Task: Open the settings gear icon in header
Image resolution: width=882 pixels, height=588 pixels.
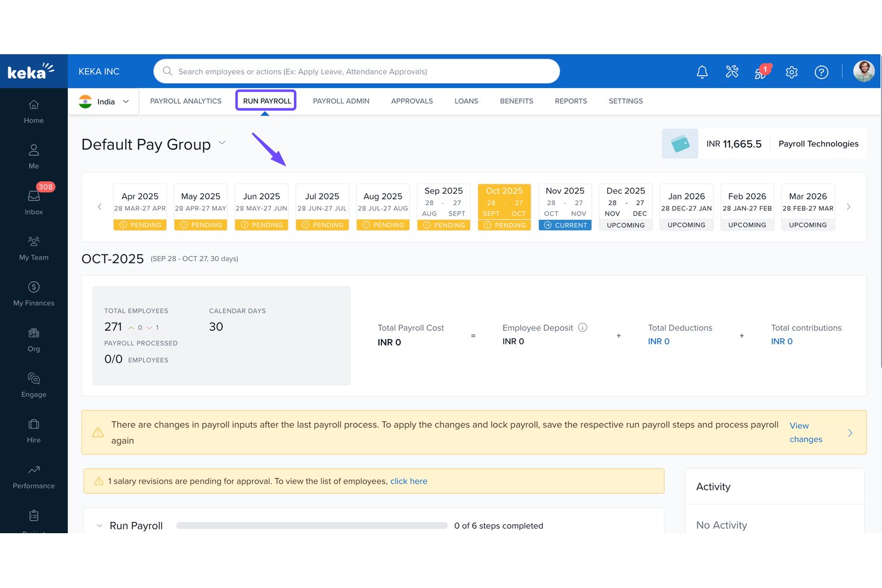Action: click(791, 72)
